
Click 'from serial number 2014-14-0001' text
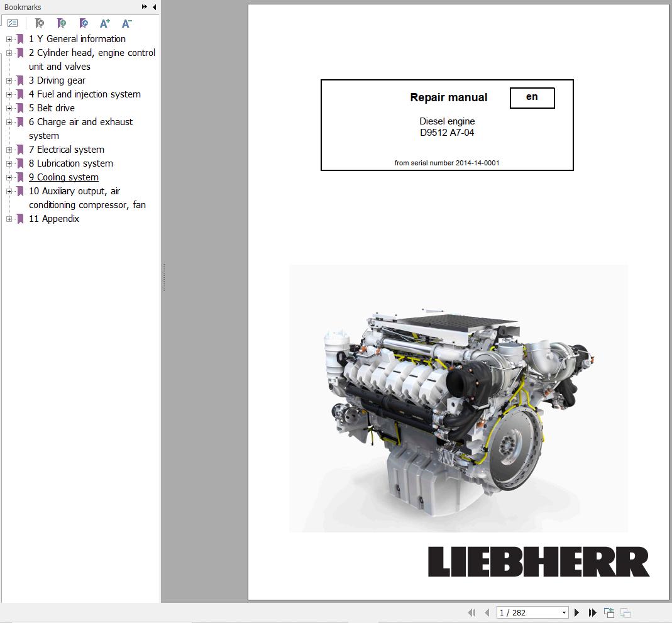[x=446, y=163]
